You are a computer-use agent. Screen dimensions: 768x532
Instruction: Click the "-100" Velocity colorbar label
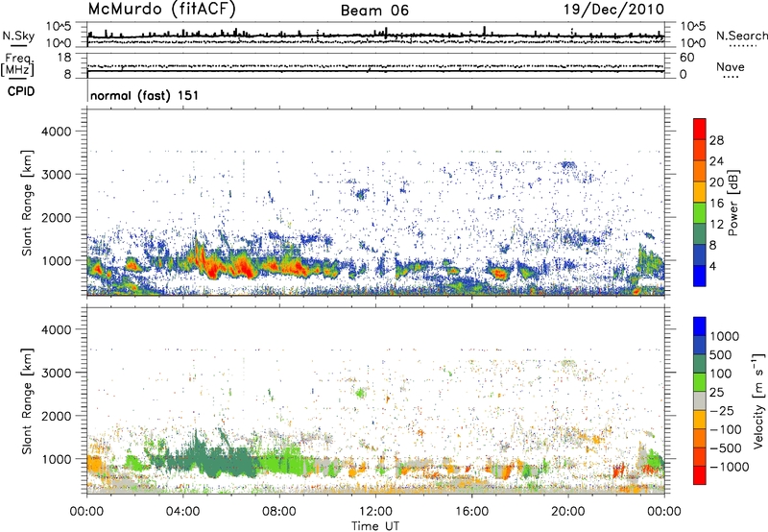click(x=726, y=429)
